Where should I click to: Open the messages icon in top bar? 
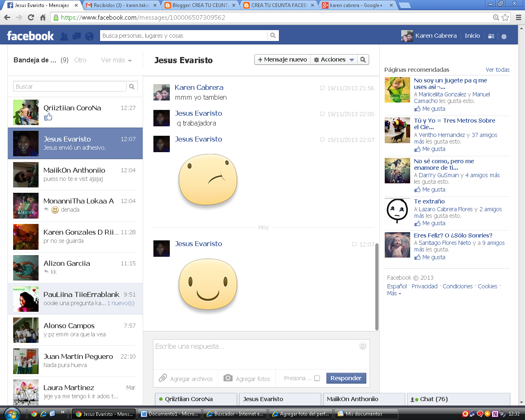click(76, 36)
